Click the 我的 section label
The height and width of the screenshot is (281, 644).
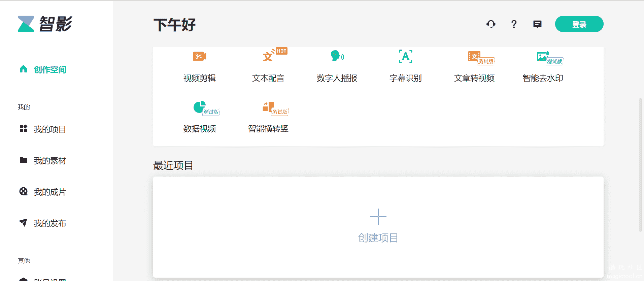point(24,107)
